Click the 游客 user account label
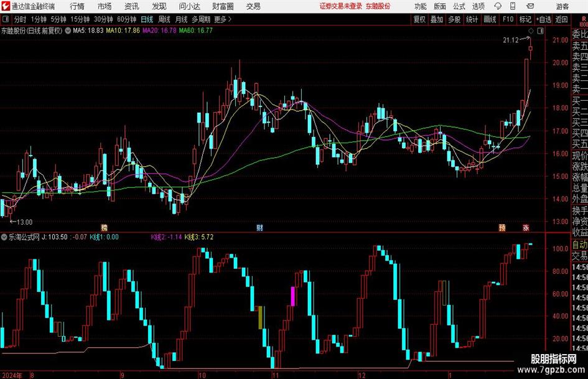This screenshot has width=588, height=379. coord(562,6)
